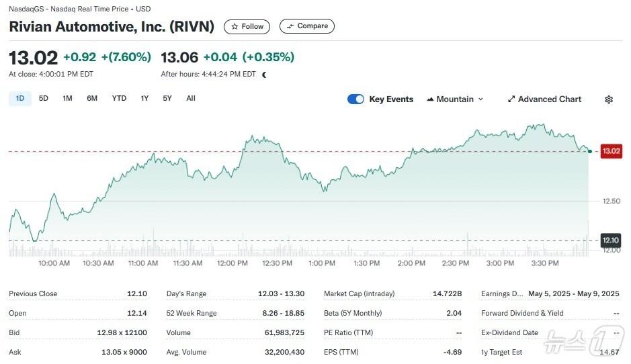
Task: Open chart settings gear icon
Action: 609,99
